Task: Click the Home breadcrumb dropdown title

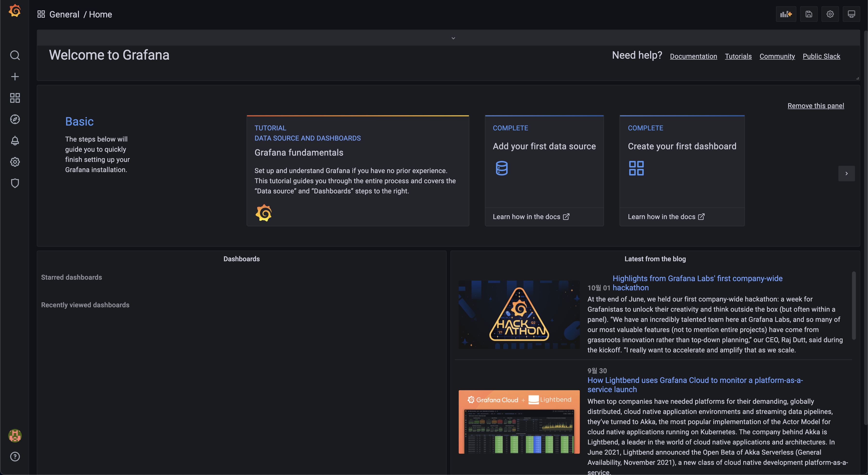Action: coord(101,14)
